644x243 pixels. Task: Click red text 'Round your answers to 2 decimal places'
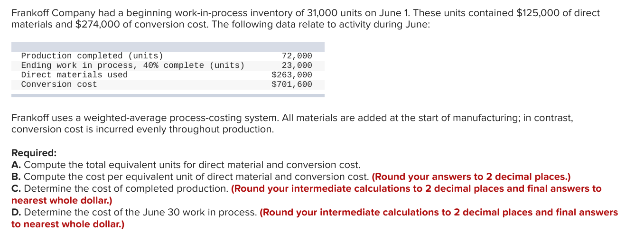tap(471, 177)
